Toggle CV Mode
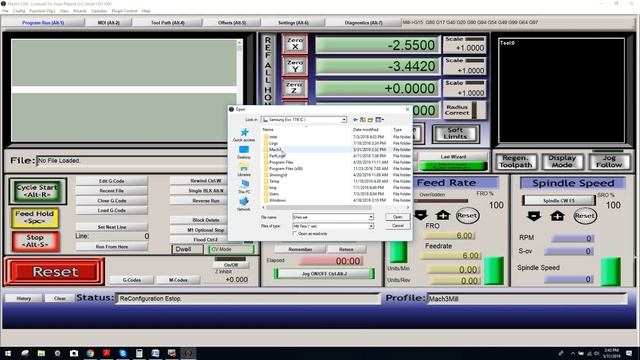 pos(231,249)
